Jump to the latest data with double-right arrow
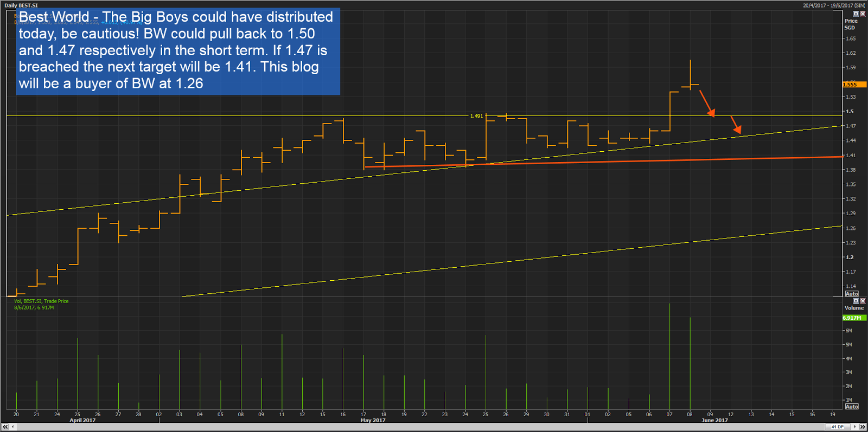This screenshot has height=432, width=868. 863,427
